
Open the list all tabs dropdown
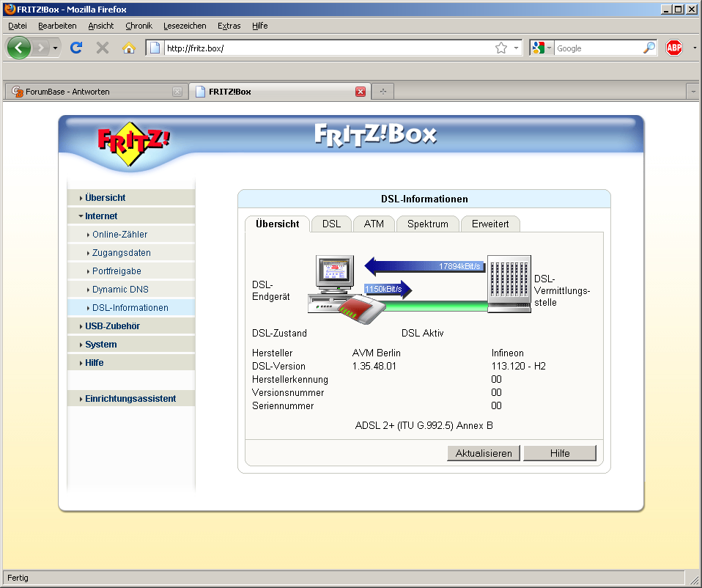pyautogui.click(x=693, y=92)
